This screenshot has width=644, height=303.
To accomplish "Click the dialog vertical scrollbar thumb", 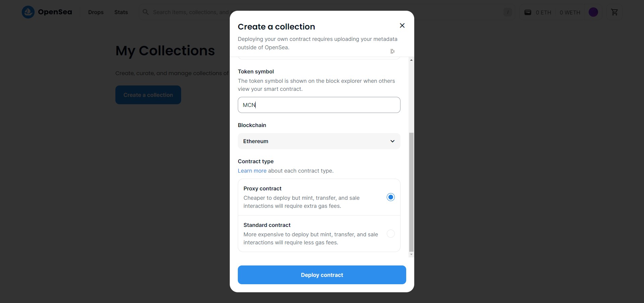I will [x=411, y=192].
